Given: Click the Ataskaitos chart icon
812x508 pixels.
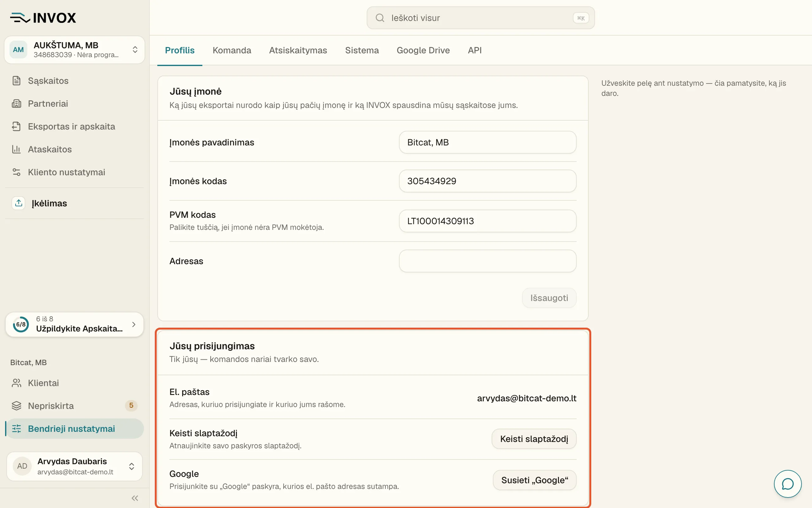Looking at the screenshot, I should click(x=16, y=149).
